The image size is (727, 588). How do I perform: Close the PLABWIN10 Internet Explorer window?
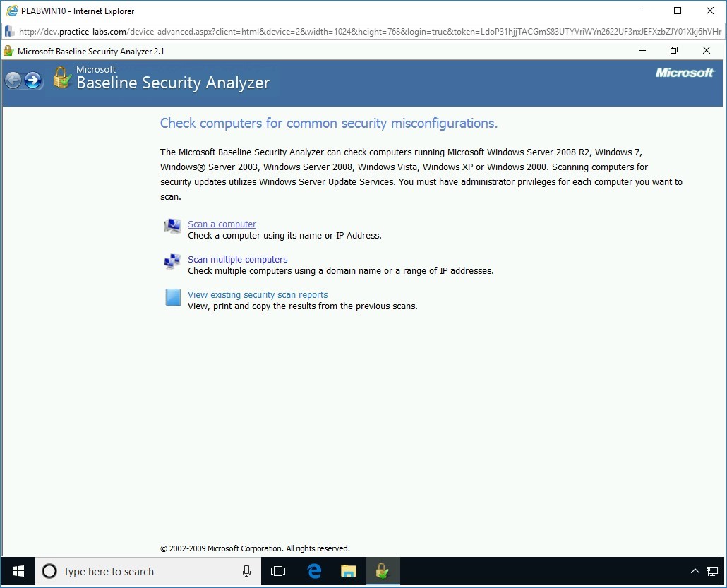coord(710,11)
